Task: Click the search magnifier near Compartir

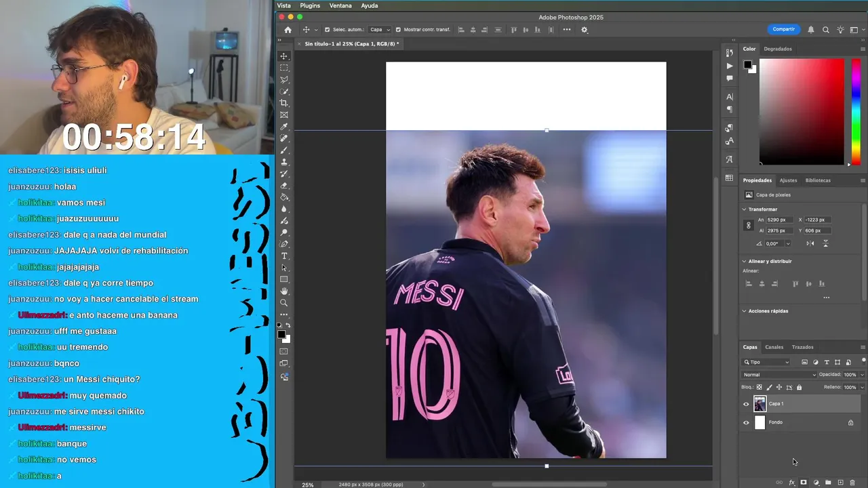Action: coord(825,30)
